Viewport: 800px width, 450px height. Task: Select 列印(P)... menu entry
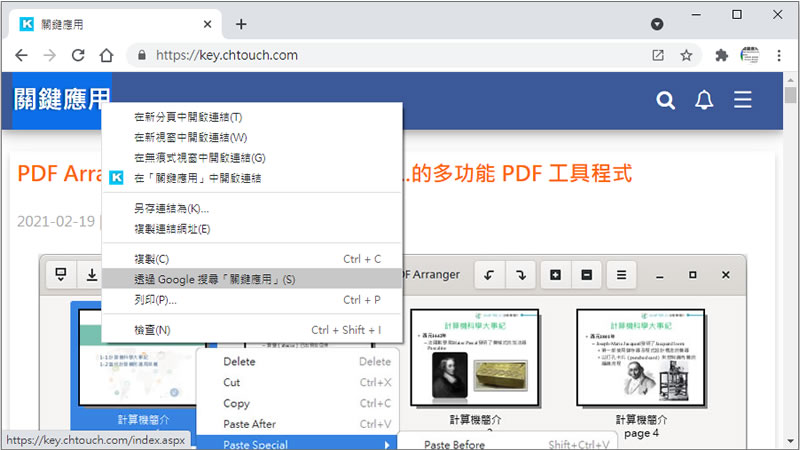tap(252, 299)
